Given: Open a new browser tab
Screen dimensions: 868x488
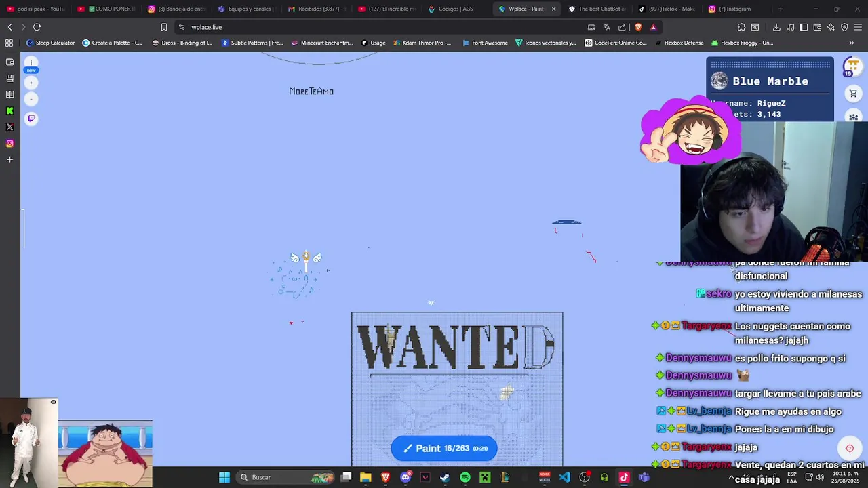Looking at the screenshot, I should (x=781, y=9).
